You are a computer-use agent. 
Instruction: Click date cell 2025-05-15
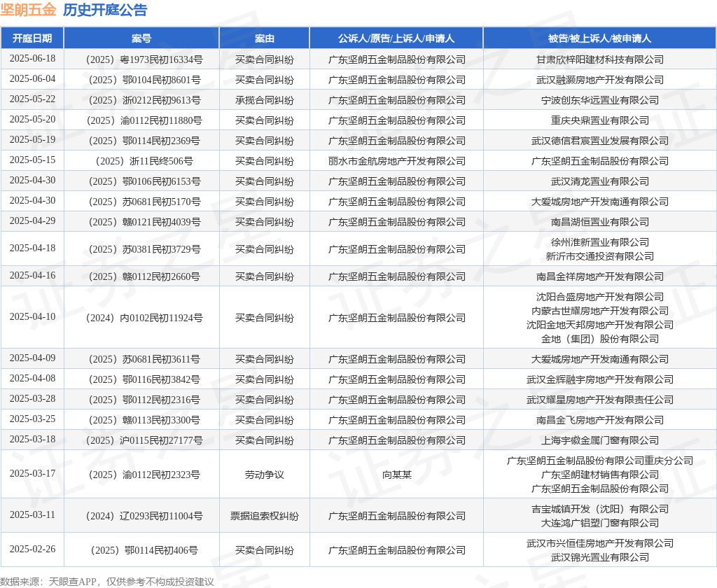coord(32,160)
